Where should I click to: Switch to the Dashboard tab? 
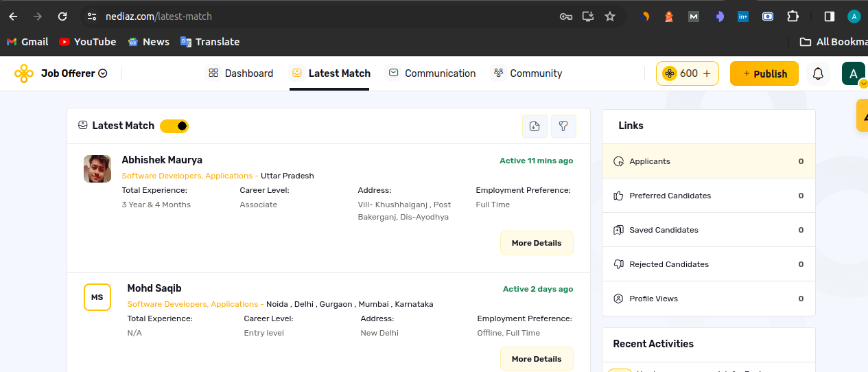tap(241, 73)
